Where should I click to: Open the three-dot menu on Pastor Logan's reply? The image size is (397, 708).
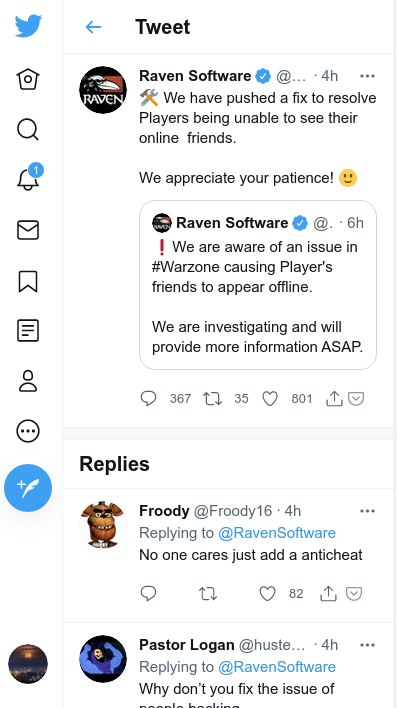tap(368, 645)
